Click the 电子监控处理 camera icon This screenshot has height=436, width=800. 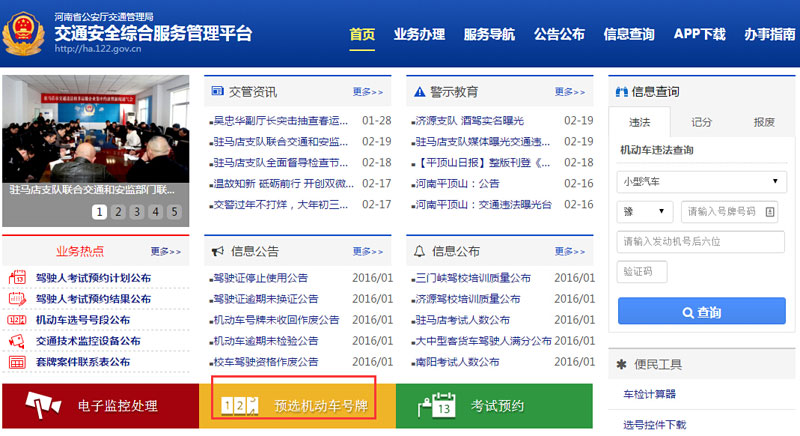(x=43, y=405)
